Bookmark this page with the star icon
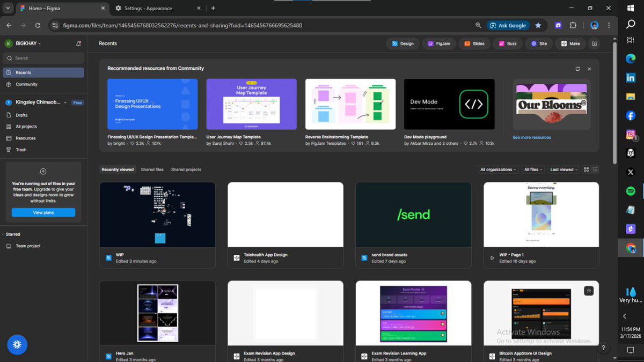Screen dimensions: 644x362 [538, 25]
